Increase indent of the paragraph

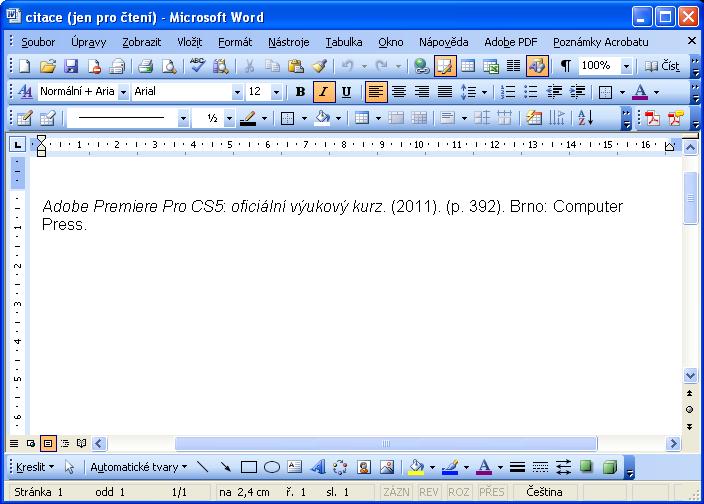[x=577, y=92]
